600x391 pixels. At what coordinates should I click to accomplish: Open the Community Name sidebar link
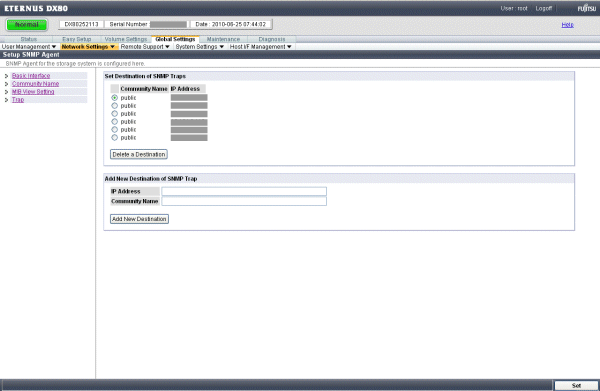point(35,84)
